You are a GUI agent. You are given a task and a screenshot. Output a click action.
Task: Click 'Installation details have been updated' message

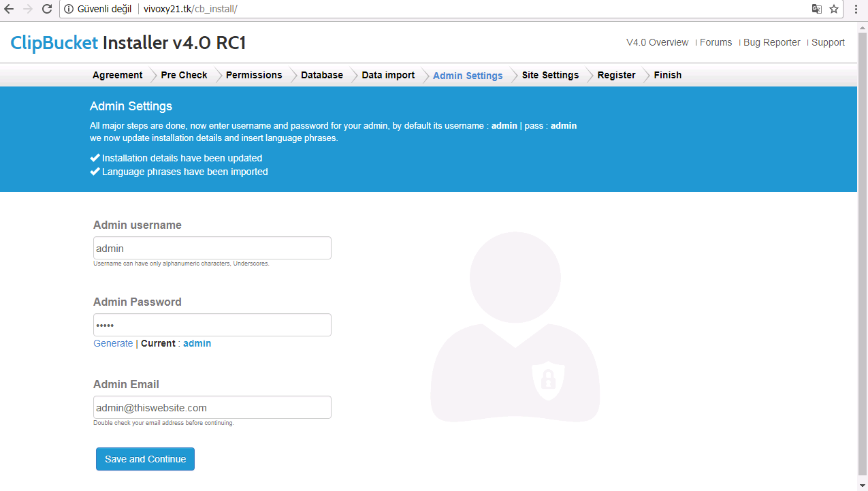click(182, 158)
